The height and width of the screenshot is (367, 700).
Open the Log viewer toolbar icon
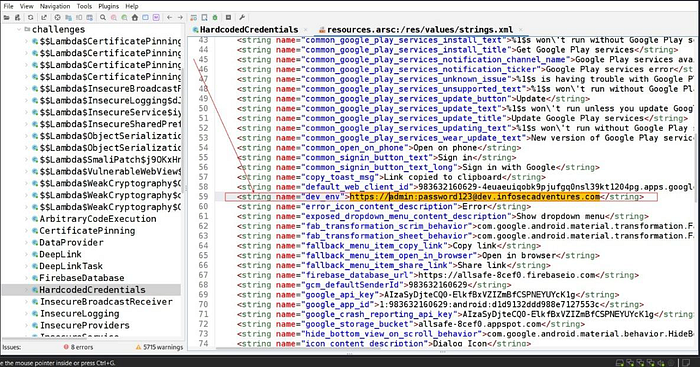[229, 17]
